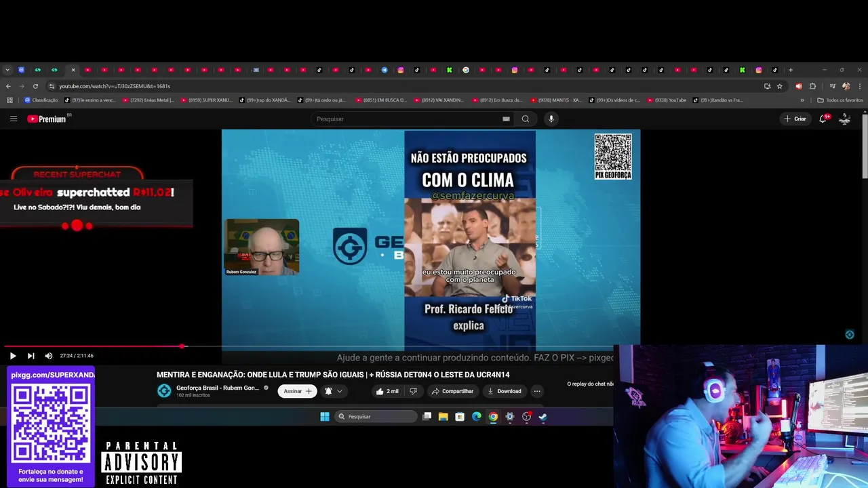
Task: Open the install app icon in address bar
Action: click(x=767, y=86)
